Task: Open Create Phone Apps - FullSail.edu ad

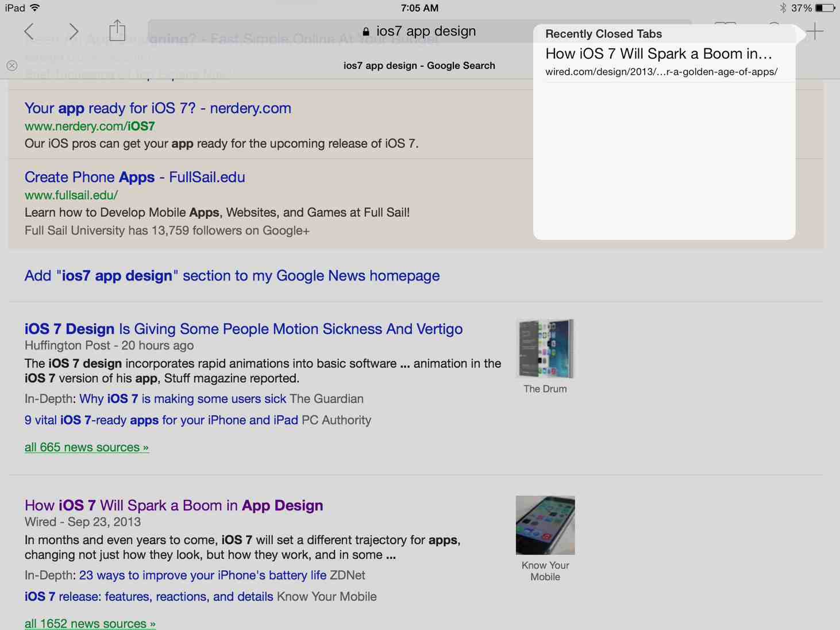Action: [135, 177]
